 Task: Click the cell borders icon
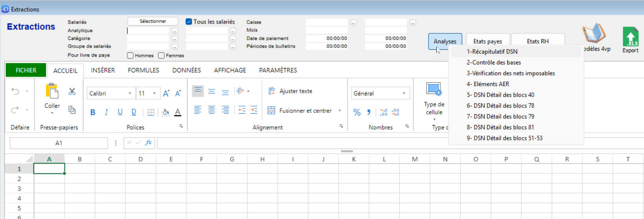click(x=151, y=112)
